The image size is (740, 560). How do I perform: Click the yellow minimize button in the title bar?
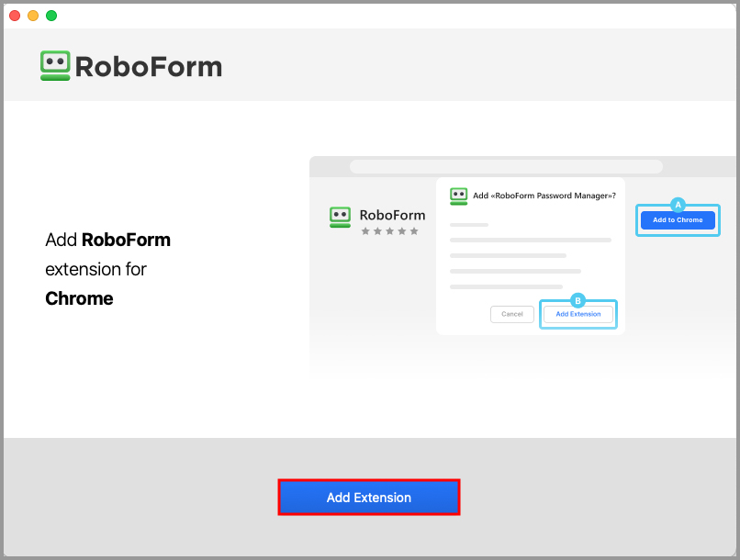click(33, 15)
